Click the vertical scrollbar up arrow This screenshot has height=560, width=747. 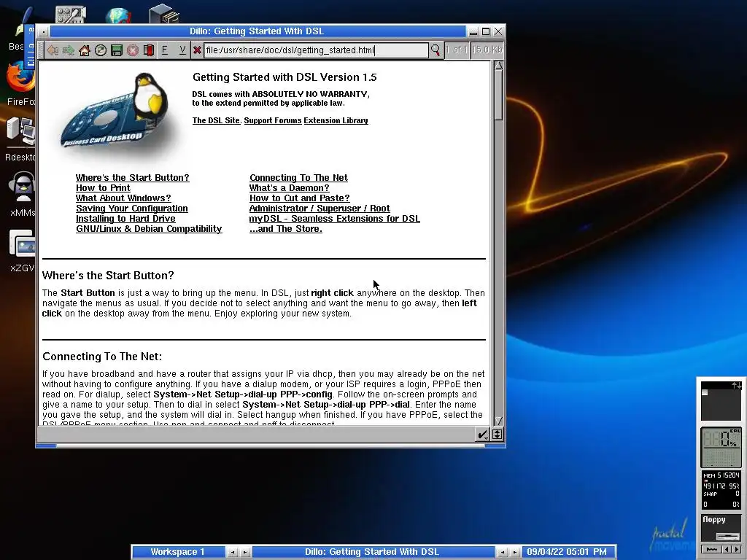click(x=498, y=66)
